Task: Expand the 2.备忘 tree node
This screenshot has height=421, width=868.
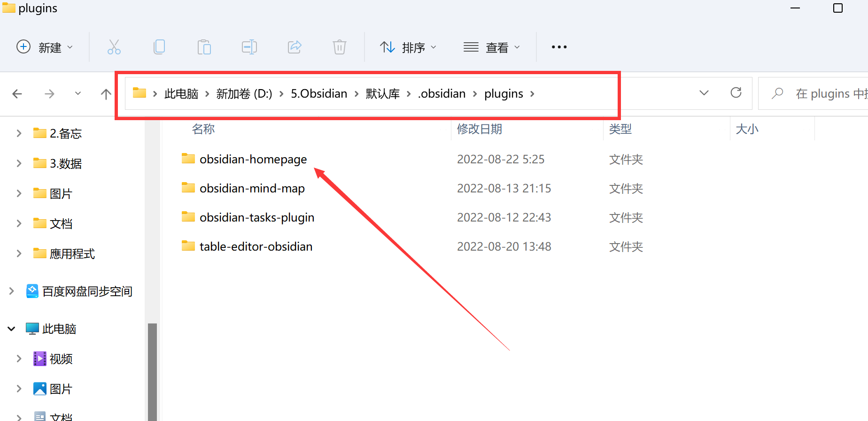Action: coord(19,133)
